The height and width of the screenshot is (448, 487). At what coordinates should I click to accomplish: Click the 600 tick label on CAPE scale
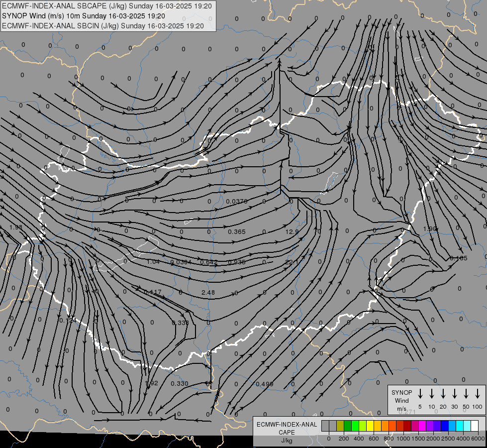coord(374,439)
